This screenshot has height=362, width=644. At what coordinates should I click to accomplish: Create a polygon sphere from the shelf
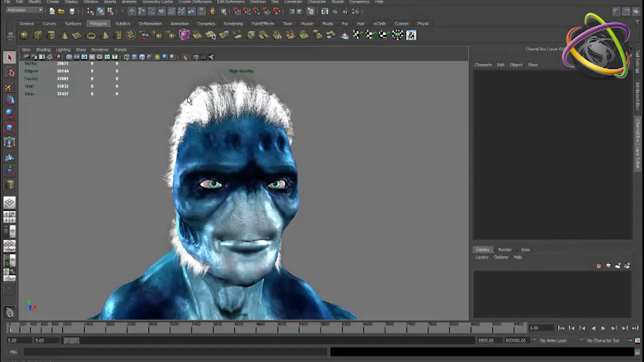click(24, 35)
